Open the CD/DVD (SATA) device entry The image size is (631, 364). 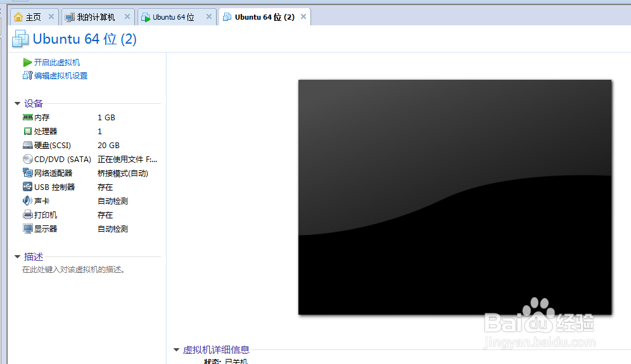pyautogui.click(x=63, y=160)
